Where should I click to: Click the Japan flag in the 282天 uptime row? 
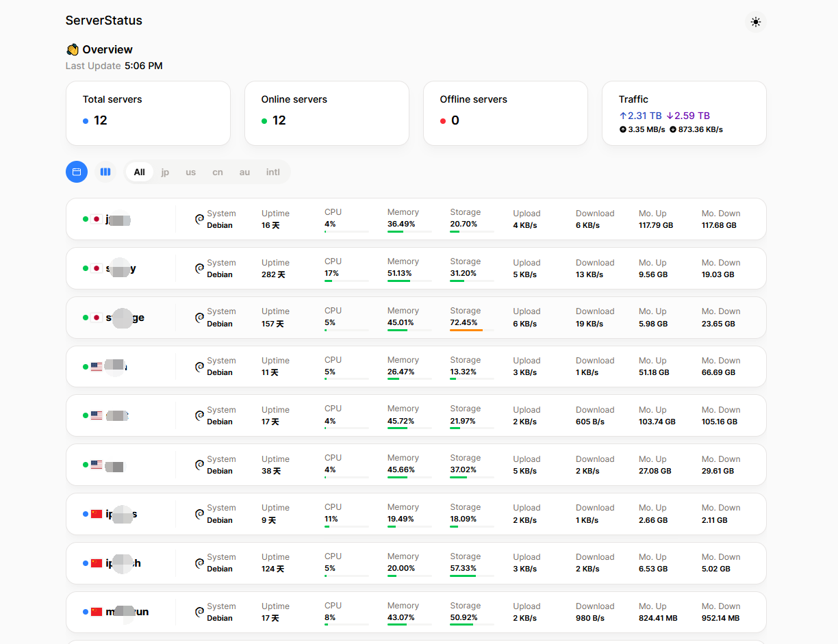click(97, 269)
